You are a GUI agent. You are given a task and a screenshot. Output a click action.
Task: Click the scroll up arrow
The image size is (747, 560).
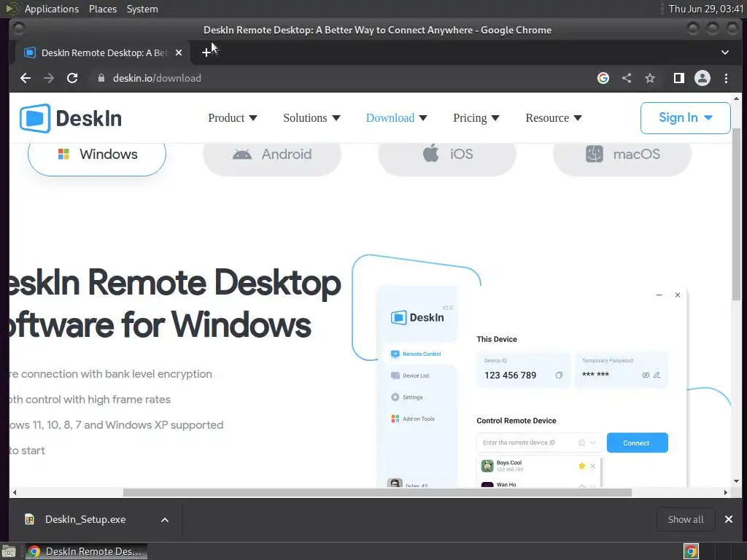tap(737, 98)
